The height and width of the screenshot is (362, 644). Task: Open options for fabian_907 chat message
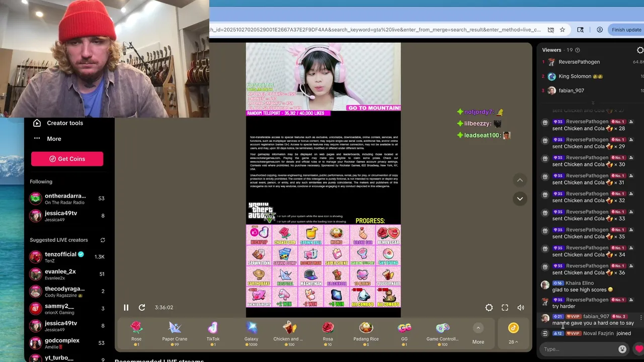(x=640, y=318)
